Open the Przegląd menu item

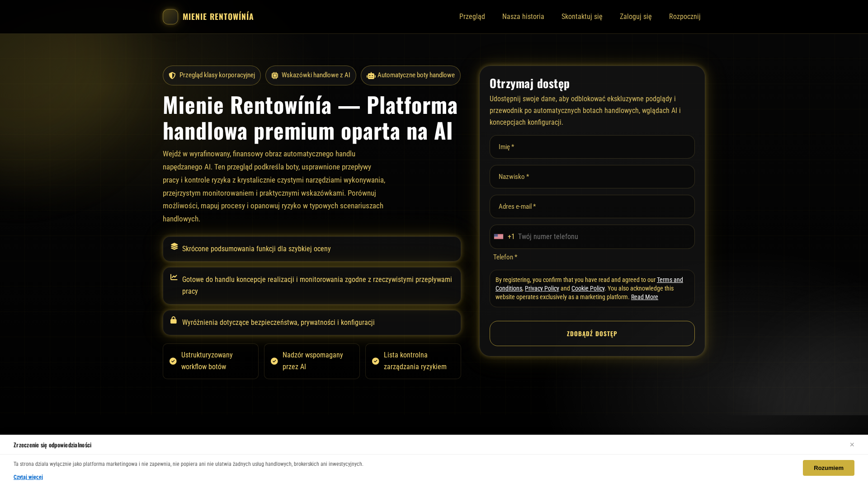pos(472,17)
